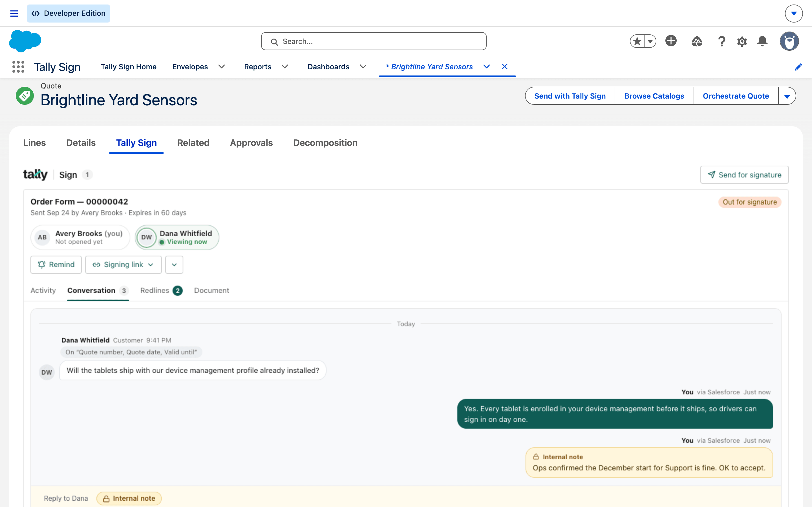This screenshot has width=812, height=507.
Task: Open the Trailhead guidance center icon
Action: point(697,41)
